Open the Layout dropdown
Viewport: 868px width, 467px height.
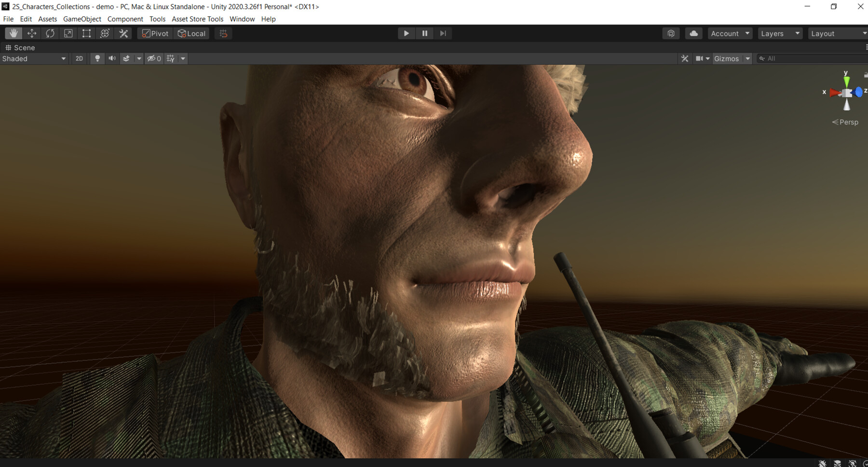(x=838, y=33)
